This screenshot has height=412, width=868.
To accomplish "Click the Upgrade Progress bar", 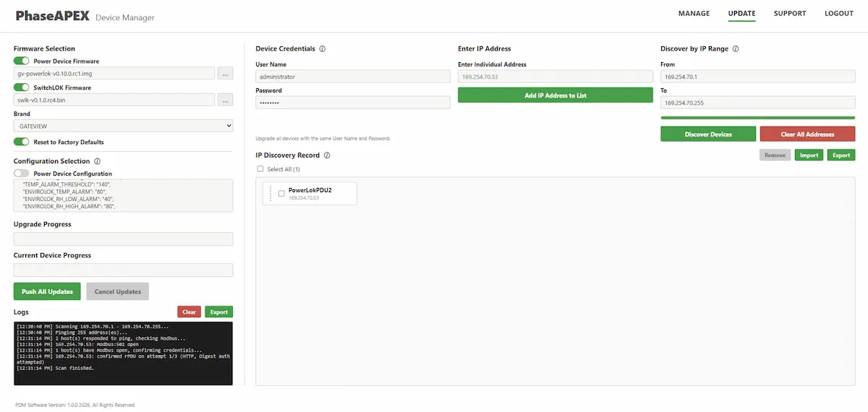I will coord(123,239).
